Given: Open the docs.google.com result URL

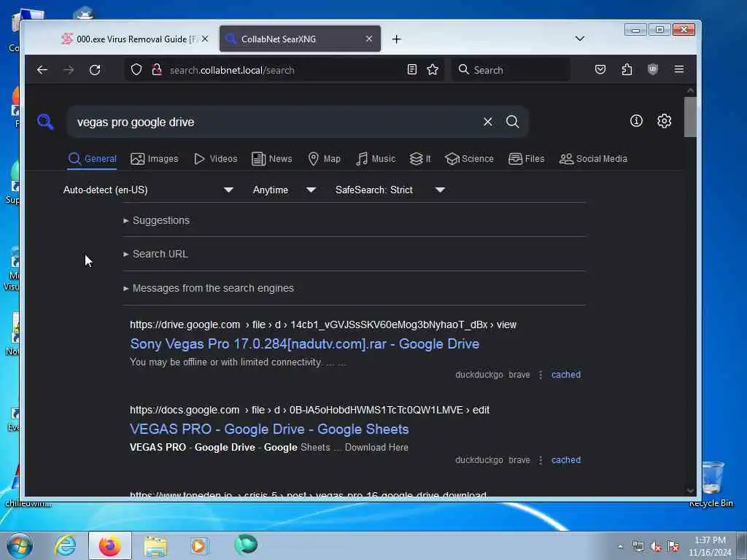Looking at the screenshot, I should (x=309, y=410).
